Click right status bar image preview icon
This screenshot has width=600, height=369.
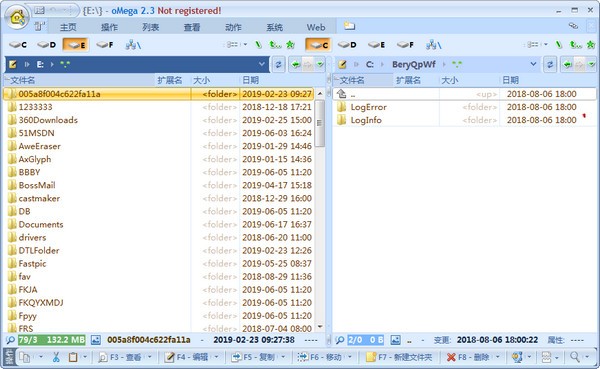click(x=395, y=340)
